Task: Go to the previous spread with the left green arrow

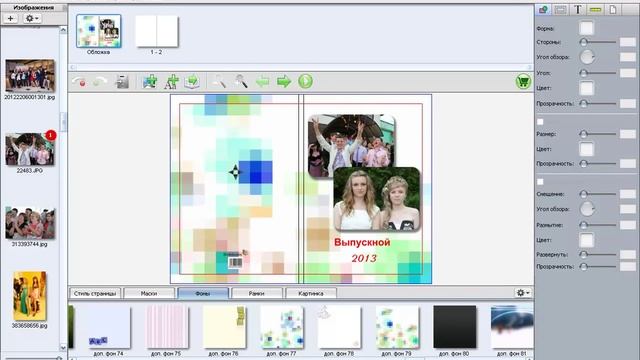Action: click(x=262, y=81)
